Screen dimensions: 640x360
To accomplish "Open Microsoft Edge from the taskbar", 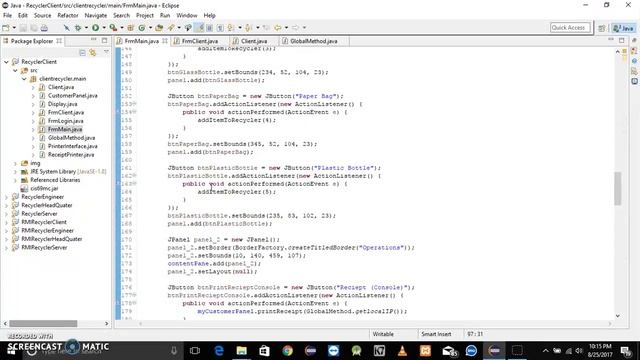I will click(219, 351).
